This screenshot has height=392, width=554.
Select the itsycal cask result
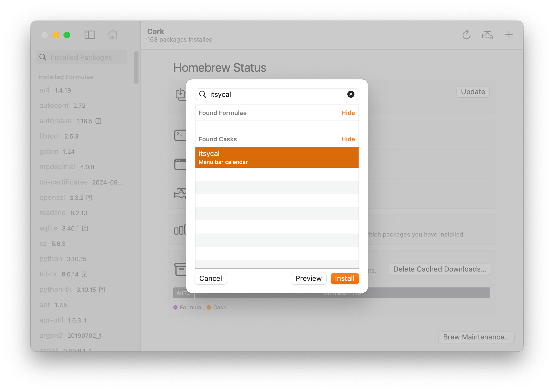(x=277, y=157)
